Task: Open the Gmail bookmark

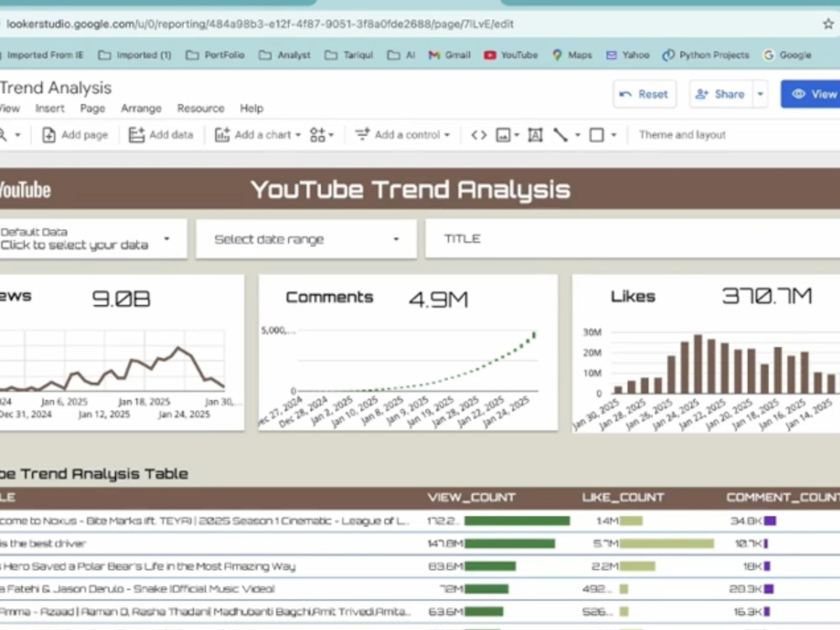Action: (x=449, y=55)
